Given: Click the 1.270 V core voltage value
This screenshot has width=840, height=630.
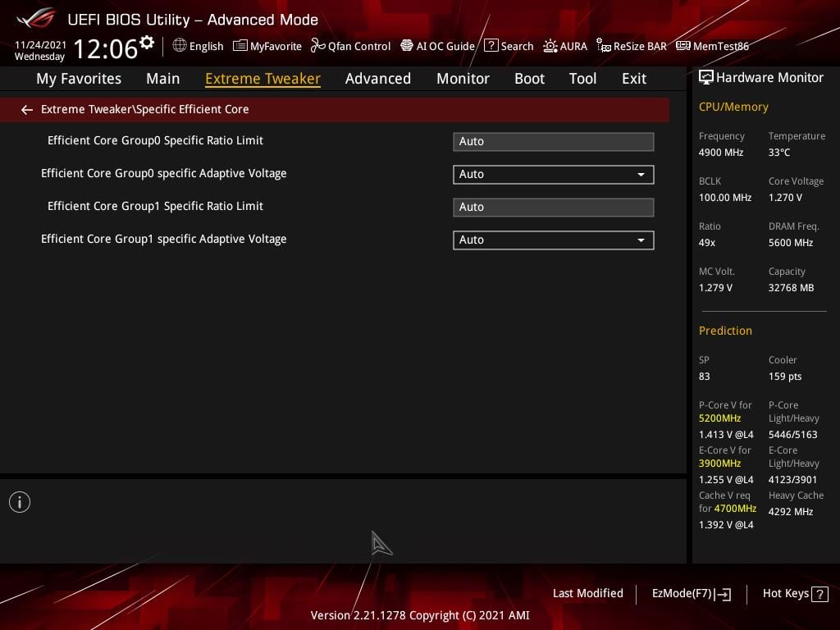Looking at the screenshot, I should coord(785,198).
